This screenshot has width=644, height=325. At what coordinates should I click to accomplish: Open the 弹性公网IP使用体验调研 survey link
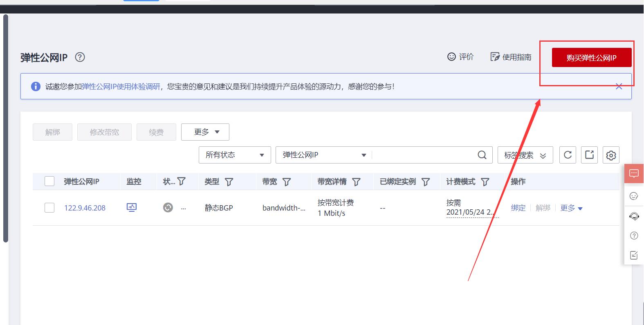point(121,87)
